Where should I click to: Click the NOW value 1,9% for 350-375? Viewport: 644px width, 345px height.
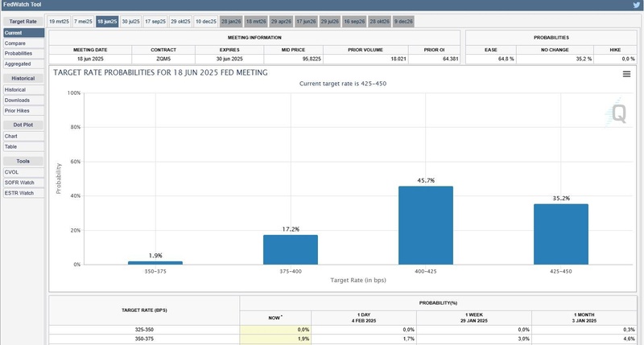(x=303, y=339)
